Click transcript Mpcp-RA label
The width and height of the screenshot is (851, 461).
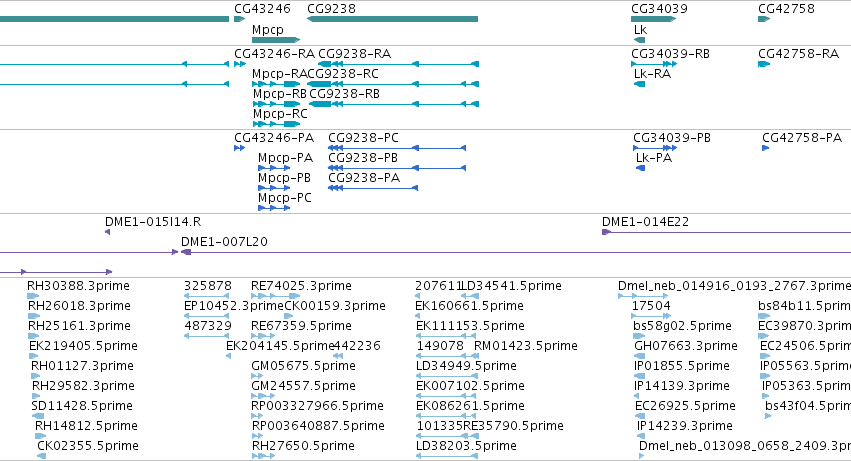(280, 74)
